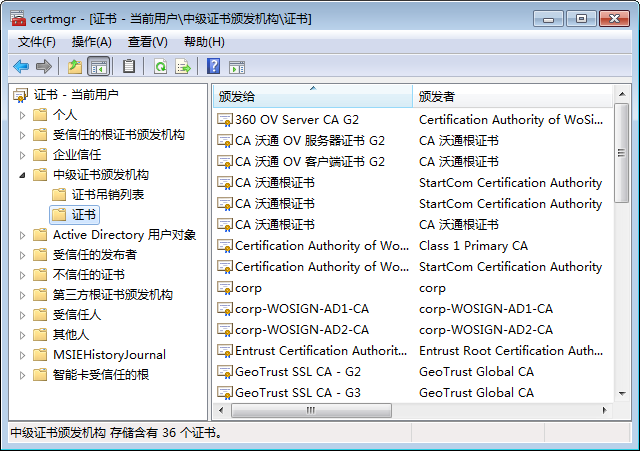The image size is (640, 451).
Task: Expand the 企业信任 tree node
Action: [x=23, y=156]
